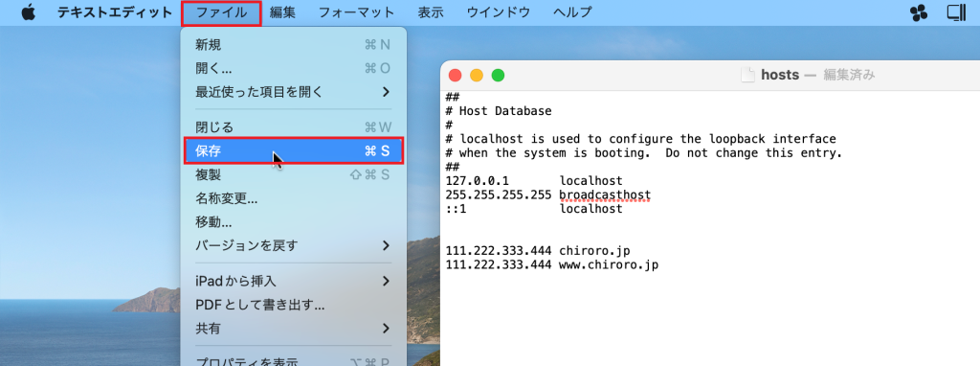
Task: Open the ウインドウ menu
Action: click(x=498, y=12)
